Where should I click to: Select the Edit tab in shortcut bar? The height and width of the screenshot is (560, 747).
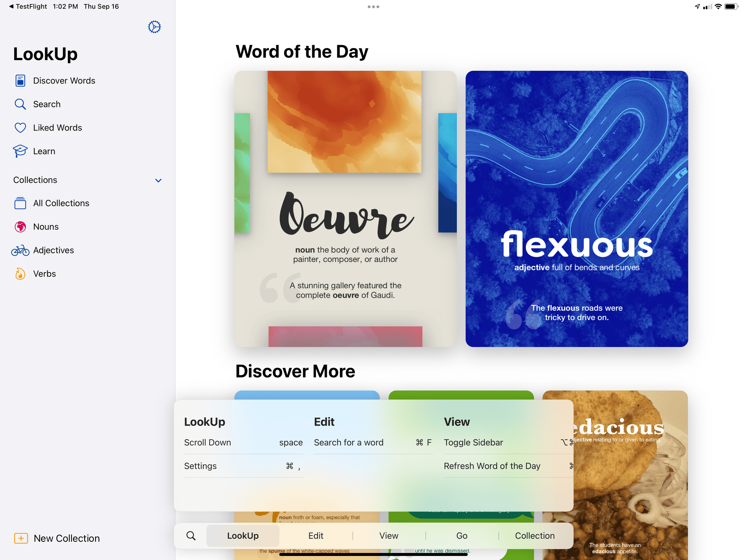[316, 536]
